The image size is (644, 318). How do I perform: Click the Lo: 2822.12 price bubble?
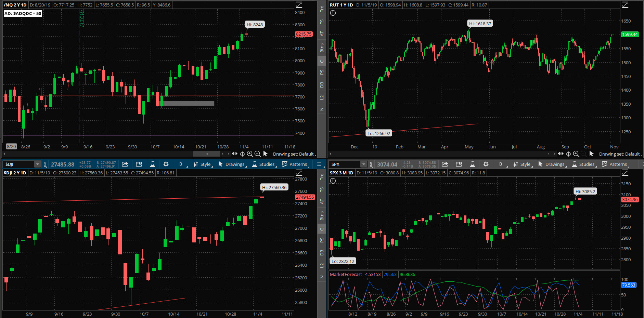pos(343,261)
